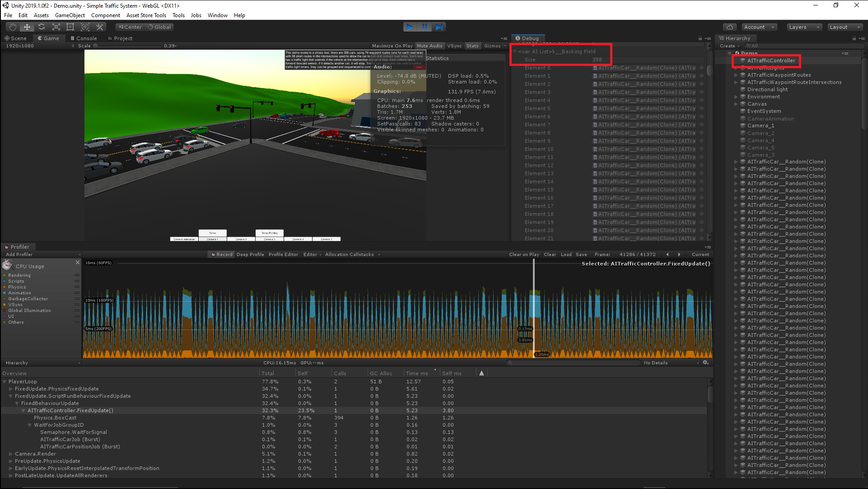
Task: Collapse the car AI List Backing Field
Action: (x=515, y=51)
